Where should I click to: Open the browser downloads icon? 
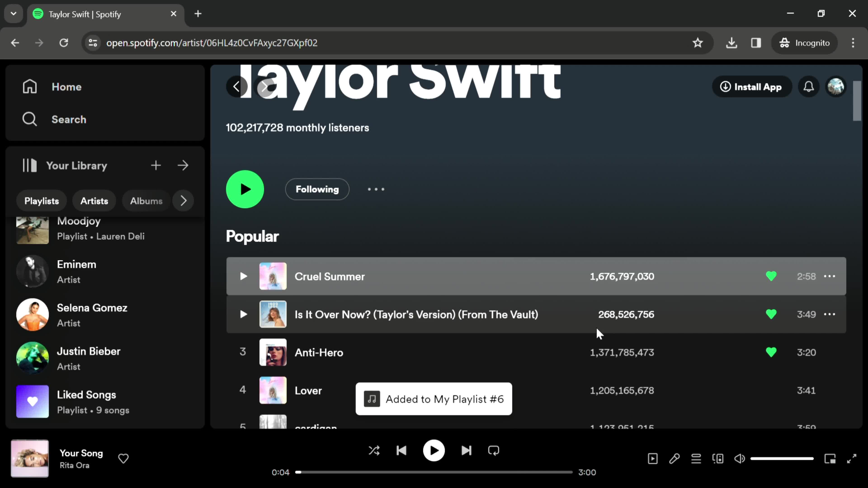click(731, 43)
